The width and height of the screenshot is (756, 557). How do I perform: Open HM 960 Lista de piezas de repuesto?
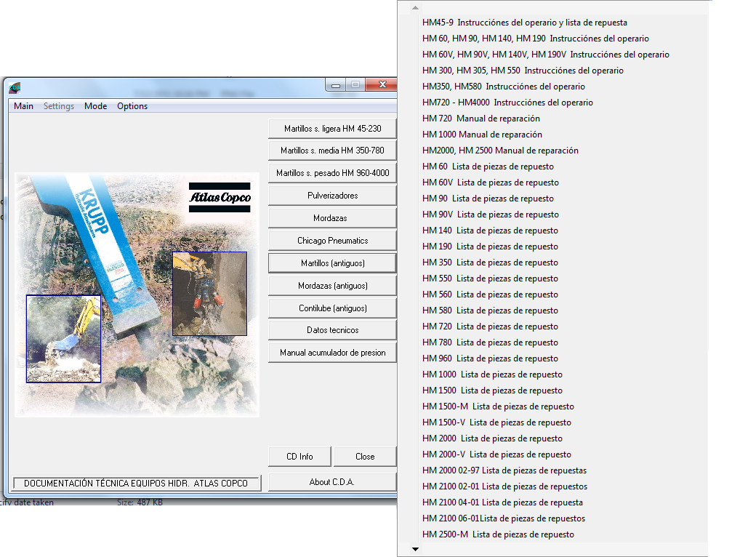point(490,358)
